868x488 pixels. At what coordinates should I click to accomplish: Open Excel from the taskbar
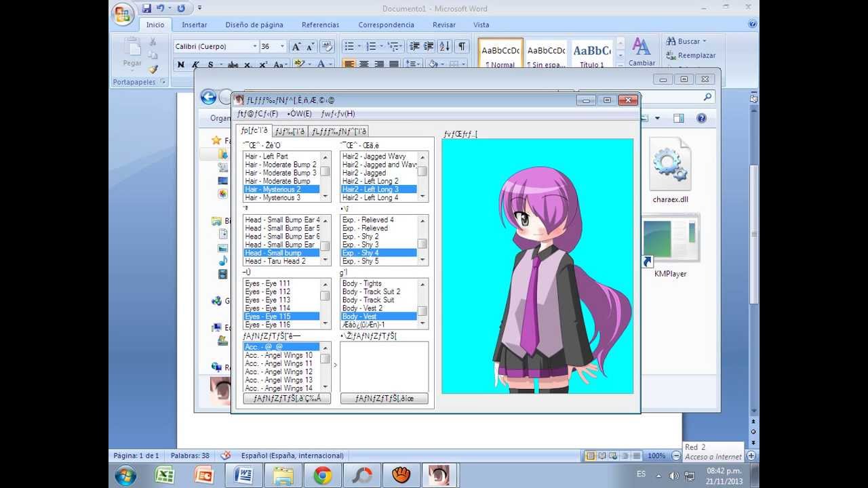point(165,475)
